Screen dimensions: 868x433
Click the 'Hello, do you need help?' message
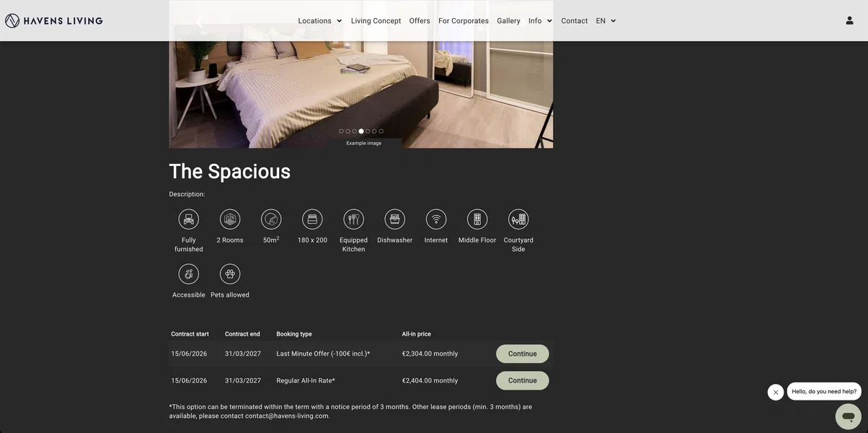pyautogui.click(x=824, y=392)
